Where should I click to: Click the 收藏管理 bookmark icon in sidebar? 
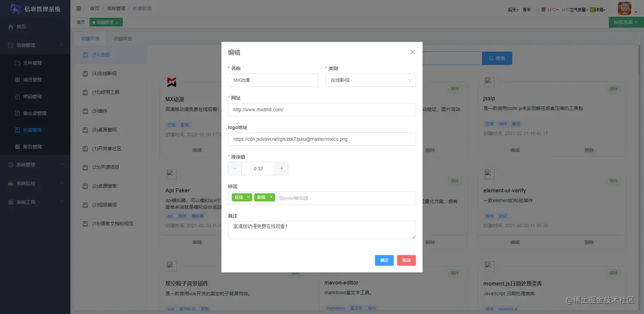(17, 130)
